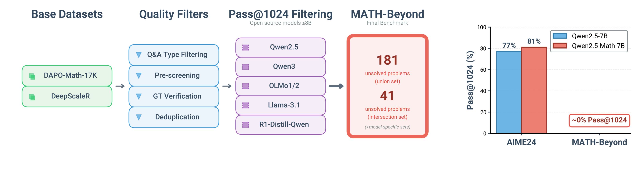Click the funnel icon next to Q&A Type Filtering
The image size is (644, 175).
[x=139, y=55]
